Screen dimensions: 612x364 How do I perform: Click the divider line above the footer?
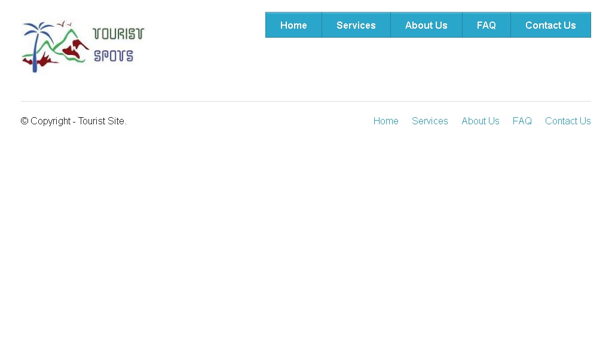coord(306,100)
